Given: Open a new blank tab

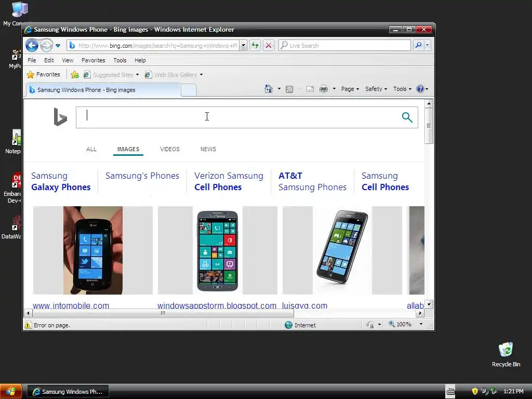Looking at the screenshot, I should pyautogui.click(x=188, y=90).
